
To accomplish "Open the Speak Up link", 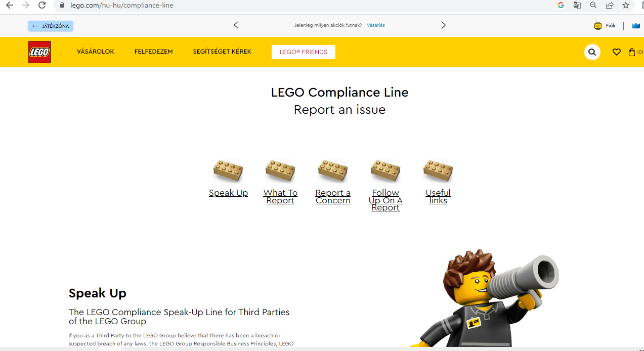I will [228, 193].
